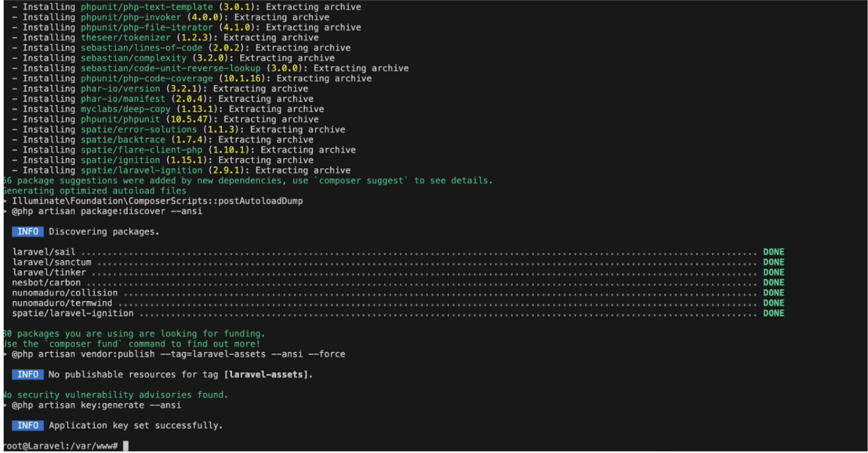
Task: Click DONE next to the spatie/laravel-ignition discovery row
Action: pos(774,313)
